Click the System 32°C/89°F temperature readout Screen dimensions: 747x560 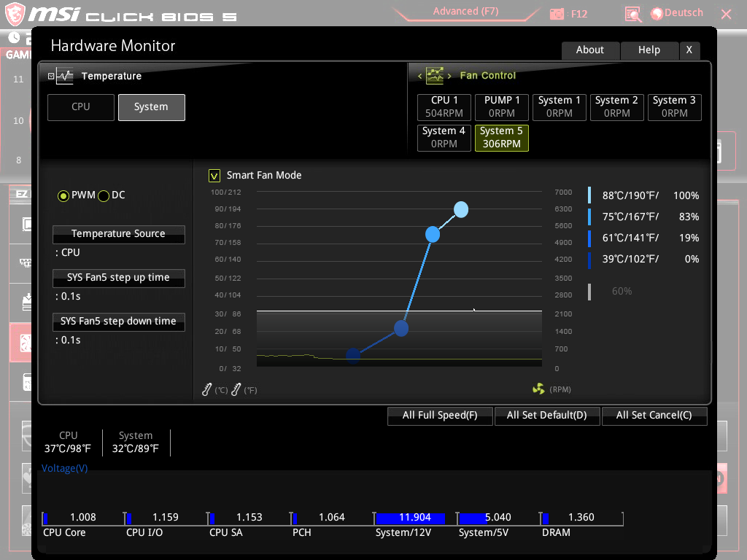coord(136,443)
